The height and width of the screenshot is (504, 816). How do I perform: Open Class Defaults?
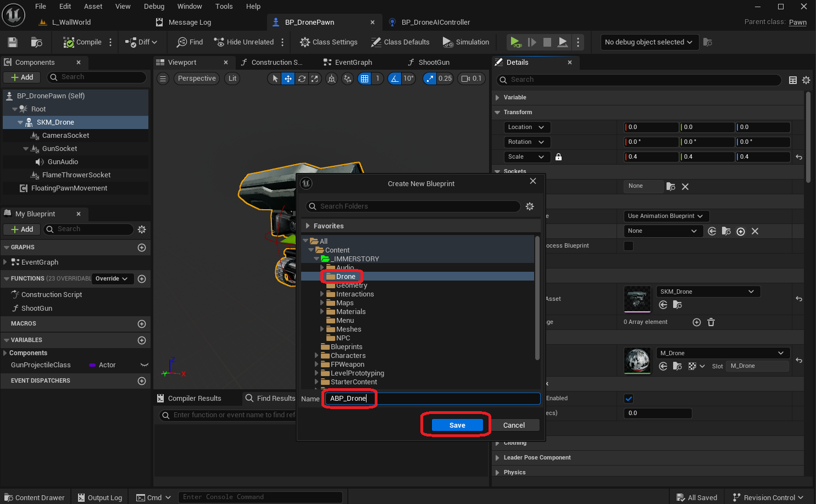coord(400,42)
